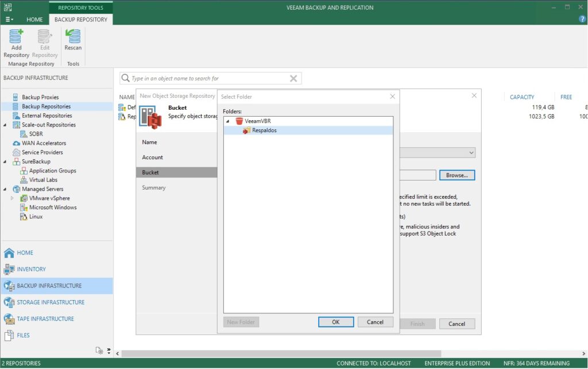Select Summary step in wizard
The width and height of the screenshot is (588, 369).
click(x=154, y=188)
